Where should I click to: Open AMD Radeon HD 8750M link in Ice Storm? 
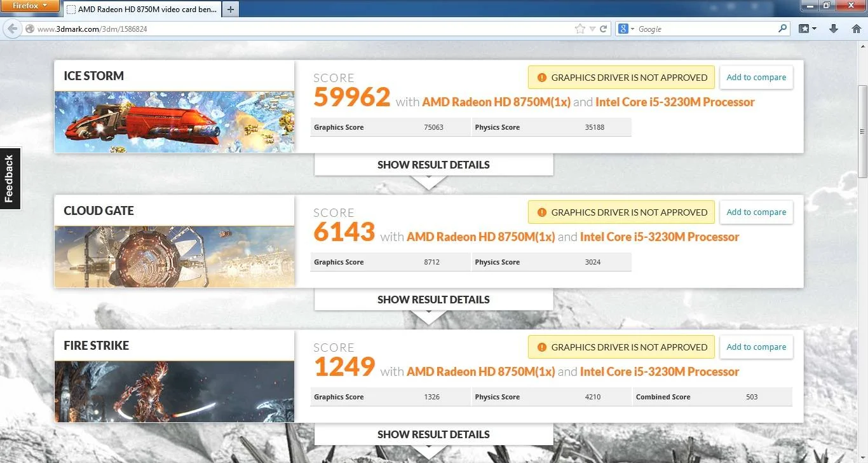[x=496, y=102]
